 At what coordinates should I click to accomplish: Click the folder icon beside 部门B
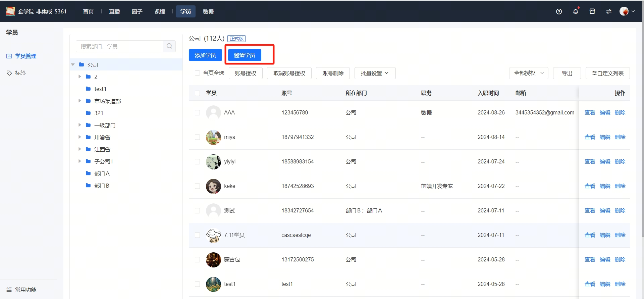(x=88, y=185)
